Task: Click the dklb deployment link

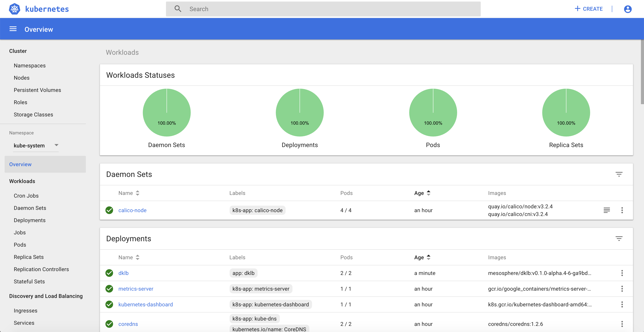Action: pos(123,273)
